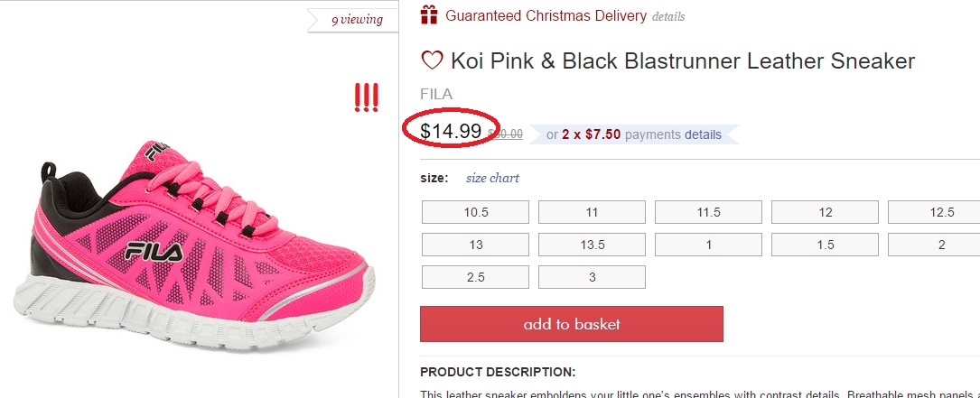The height and width of the screenshot is (398, 980).
Task: Select size 13
Action: click(x=476, y=245)
